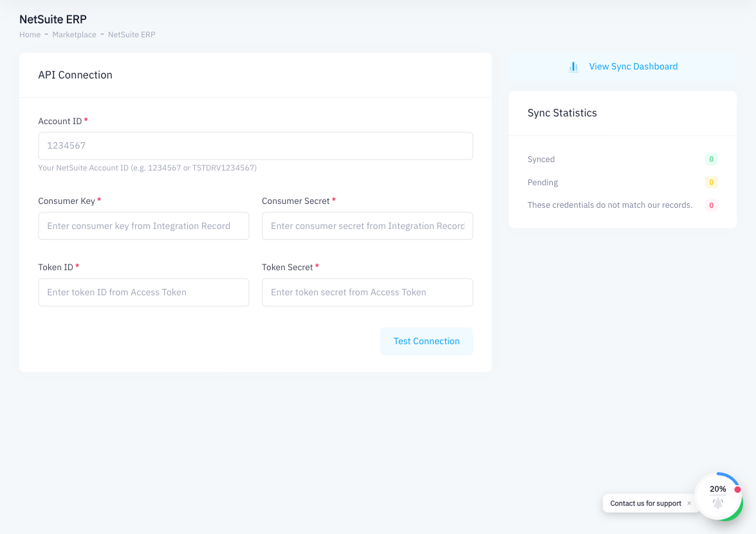Click the Synced statistic label
Viewport: 756px width, 534px height.
541,160
